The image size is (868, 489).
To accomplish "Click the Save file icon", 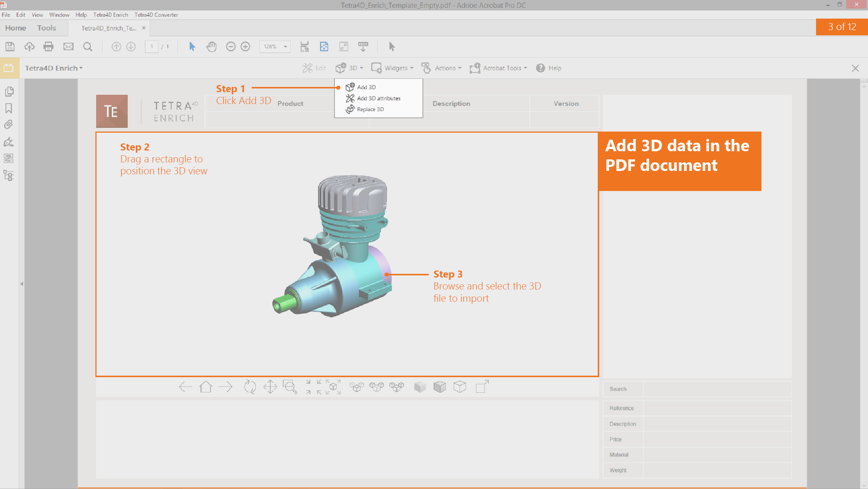I will tap(10, 46).
